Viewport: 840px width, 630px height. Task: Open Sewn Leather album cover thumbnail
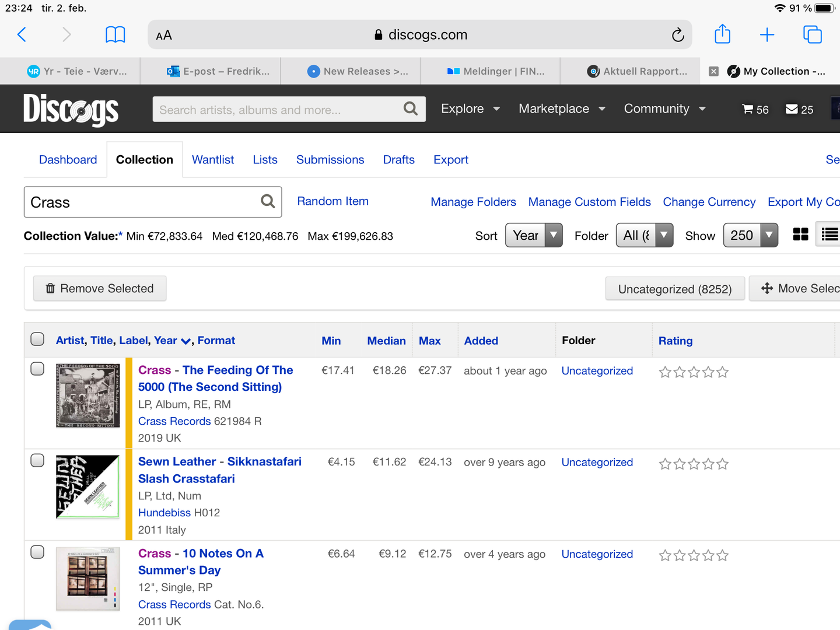click(88, 487)
